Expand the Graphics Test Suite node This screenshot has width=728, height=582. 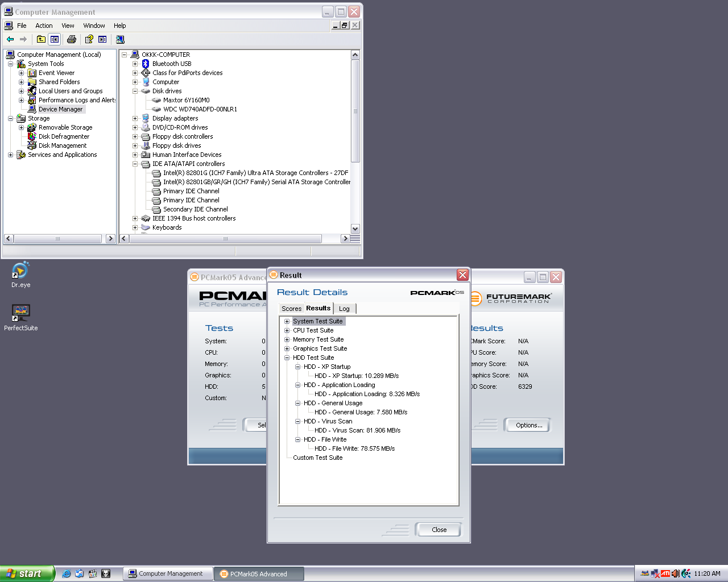click(x=287, y=348)
